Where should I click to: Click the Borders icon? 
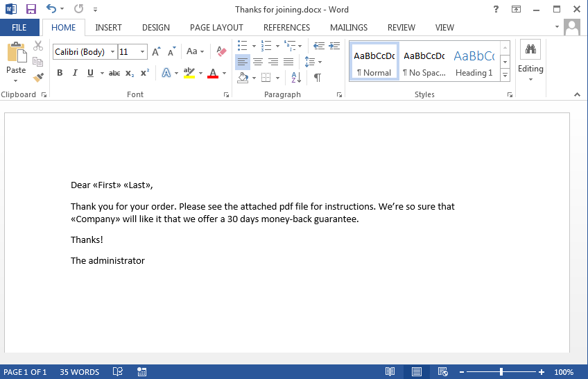(x=266, y=78)
